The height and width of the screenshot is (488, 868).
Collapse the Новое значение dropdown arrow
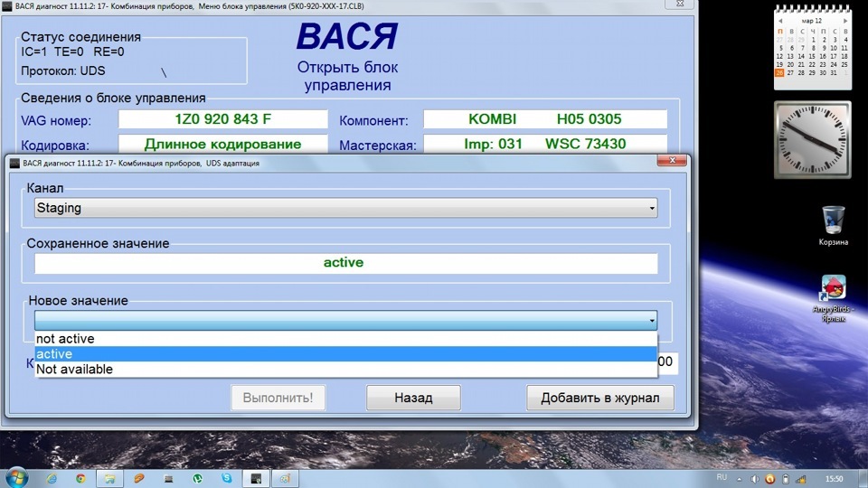(x=652, y=320)
